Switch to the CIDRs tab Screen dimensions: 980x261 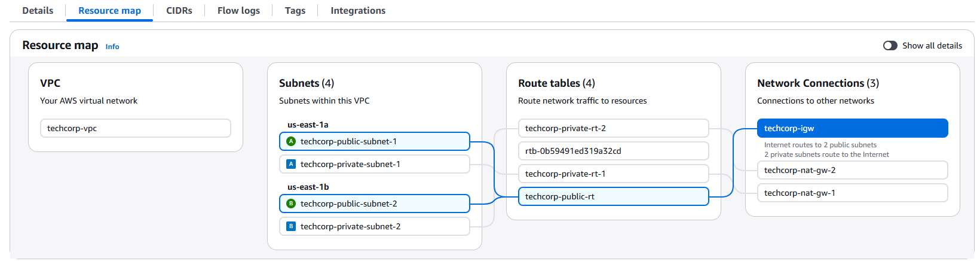(x=179, y=11)
